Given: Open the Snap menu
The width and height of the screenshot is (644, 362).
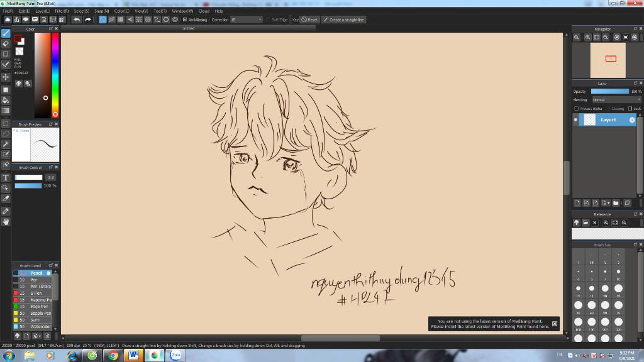Looking at the screenshot, I should pyautogui.click(x=101, y=11).
